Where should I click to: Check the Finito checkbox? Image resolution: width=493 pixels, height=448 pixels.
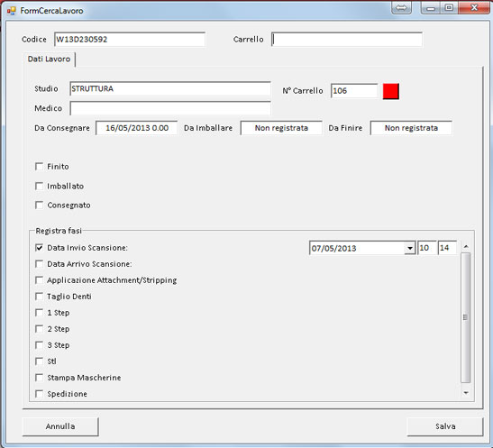pos(39,167)
